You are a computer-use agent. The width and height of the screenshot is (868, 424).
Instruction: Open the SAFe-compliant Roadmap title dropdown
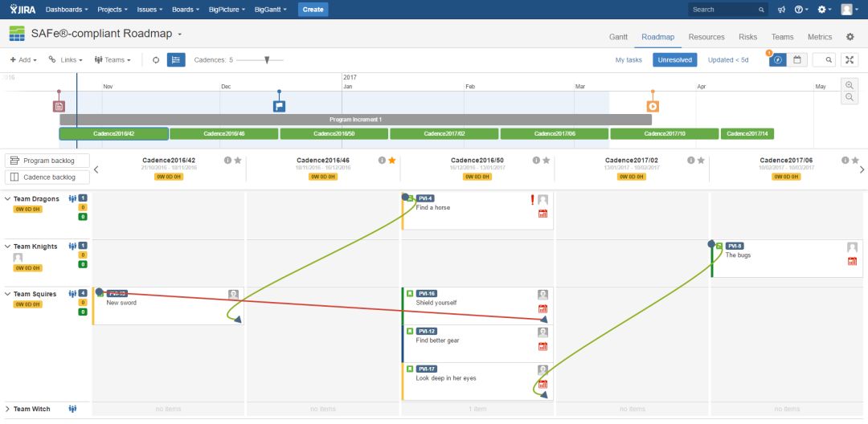tap(179, 35)
